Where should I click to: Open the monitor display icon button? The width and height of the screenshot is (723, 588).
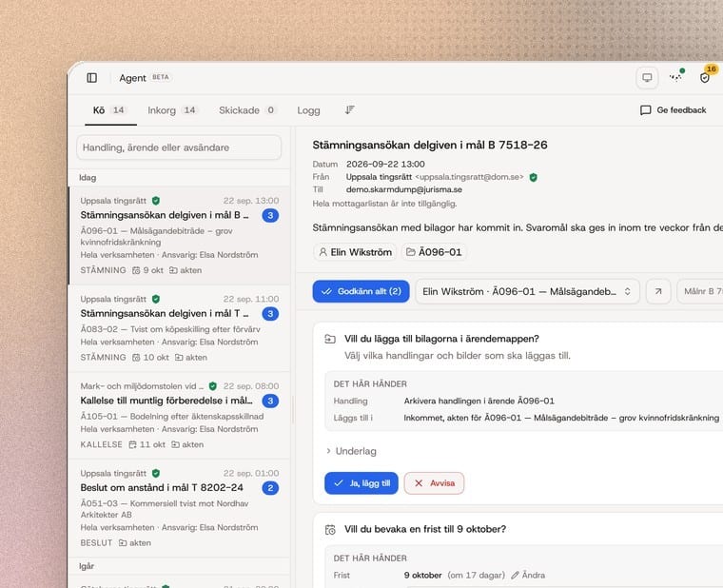(x=647, y=77)
